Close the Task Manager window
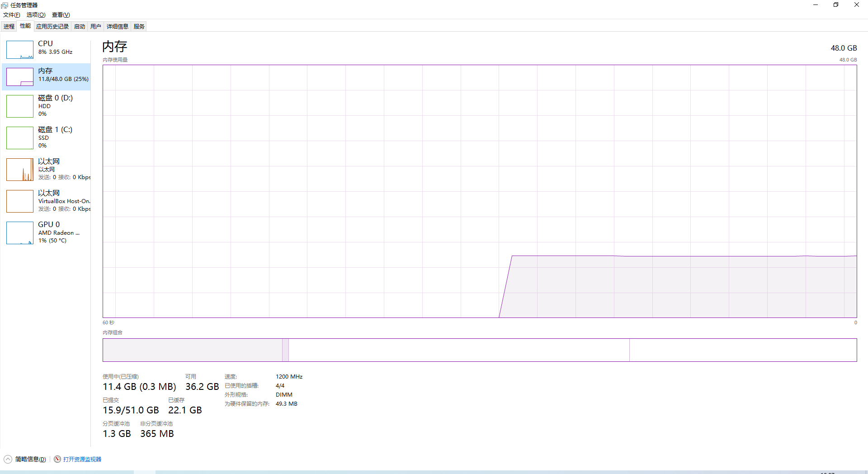Image resolution: width=868 pixels, height=474 pixels. click(857, 5)
